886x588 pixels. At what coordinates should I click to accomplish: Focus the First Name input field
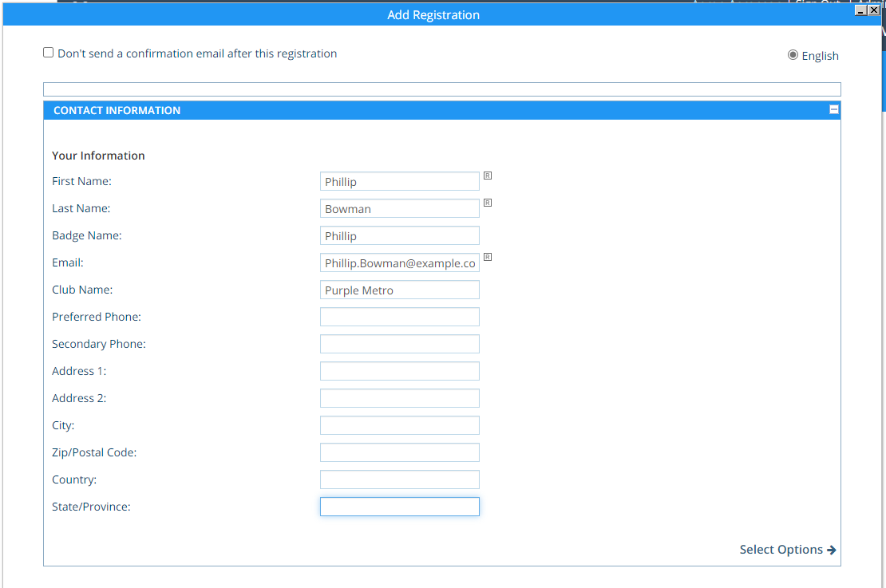click(x=399, y=182)
